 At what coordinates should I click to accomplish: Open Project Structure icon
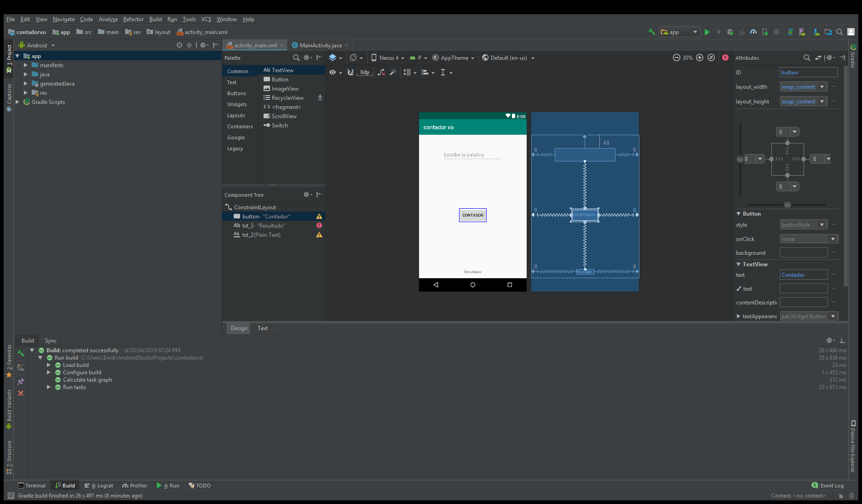[x=828, y=32]
